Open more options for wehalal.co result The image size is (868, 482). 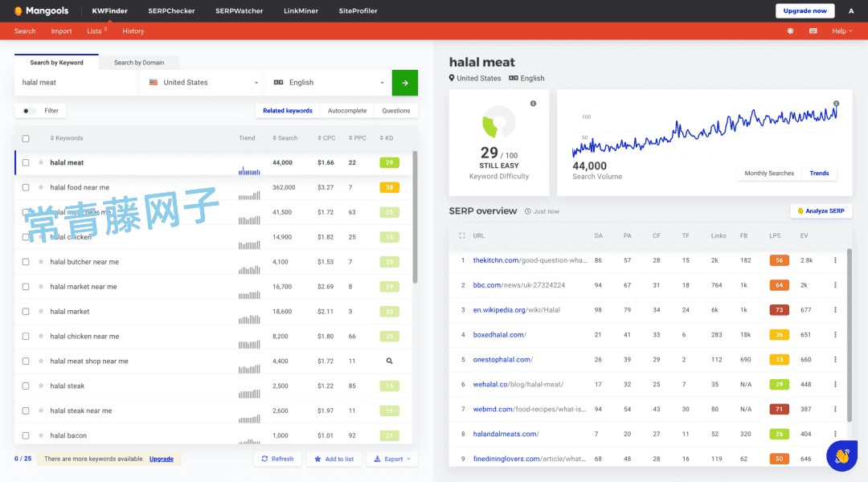(835, 384)
